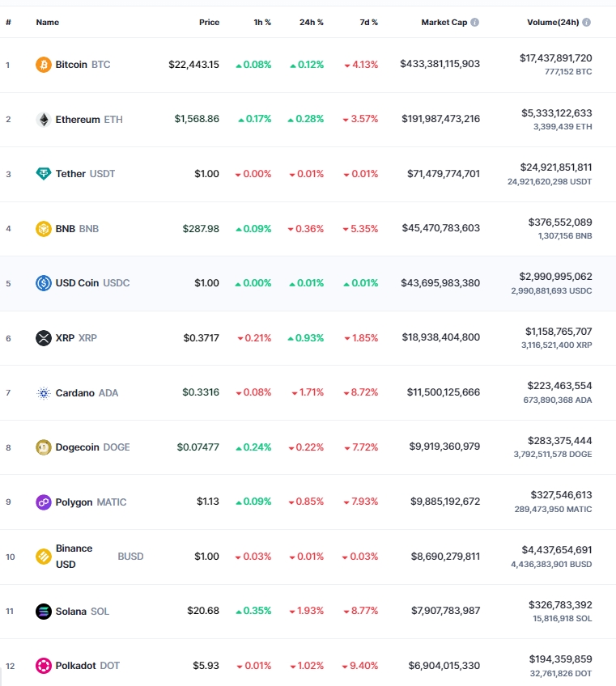This screenshot has width=616, height=686.
Task: Click the Polkadot pink logo icon
Action: 44,666
